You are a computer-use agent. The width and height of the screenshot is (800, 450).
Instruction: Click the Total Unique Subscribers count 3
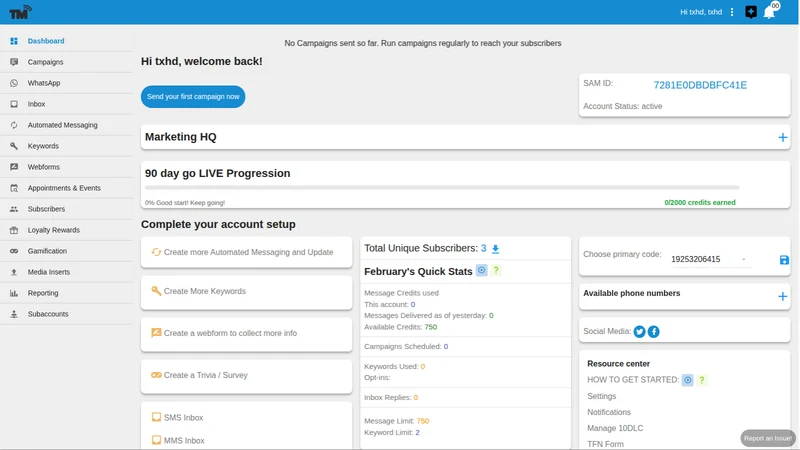483,248
